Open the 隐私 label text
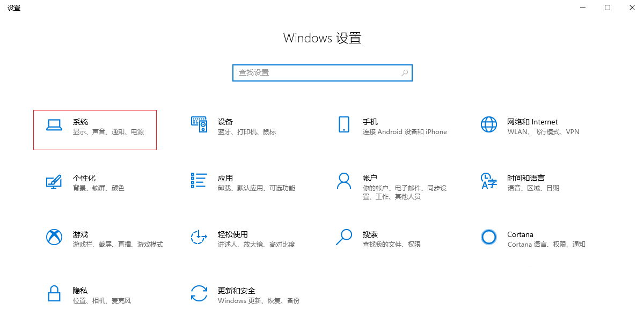This screenshot has width=644, height=325. click(x=80, y=291)
